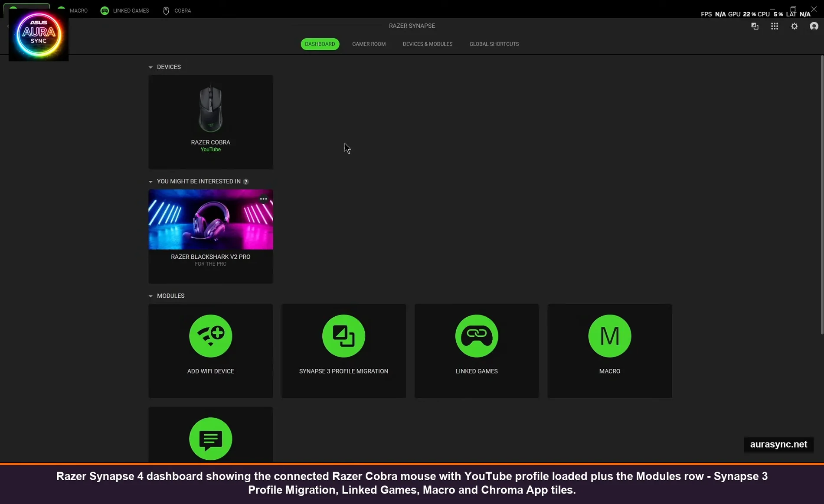Image resolution: width=824 pixels, height=504 pixels.
Task: Collapse the YOU MIGHT BE INTERESTED IN section
Action: (150, 182)
